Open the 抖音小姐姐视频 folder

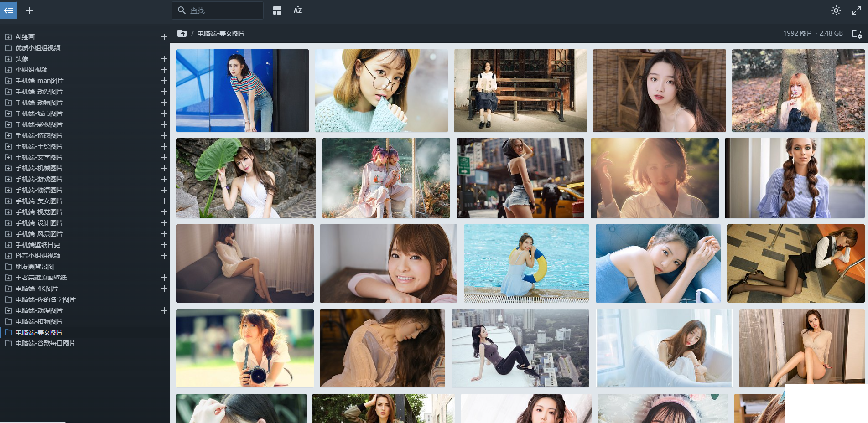pos(38,256)
